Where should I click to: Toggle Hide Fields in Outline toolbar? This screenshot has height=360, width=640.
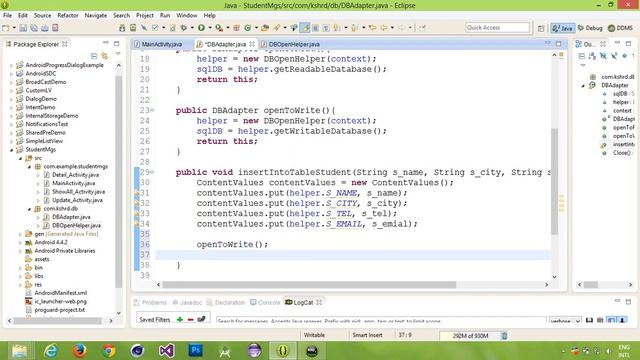603,56
